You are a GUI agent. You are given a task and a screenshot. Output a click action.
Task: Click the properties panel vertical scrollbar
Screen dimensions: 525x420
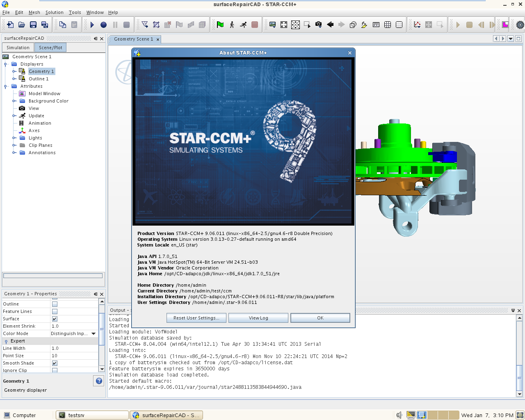point(102,329)
